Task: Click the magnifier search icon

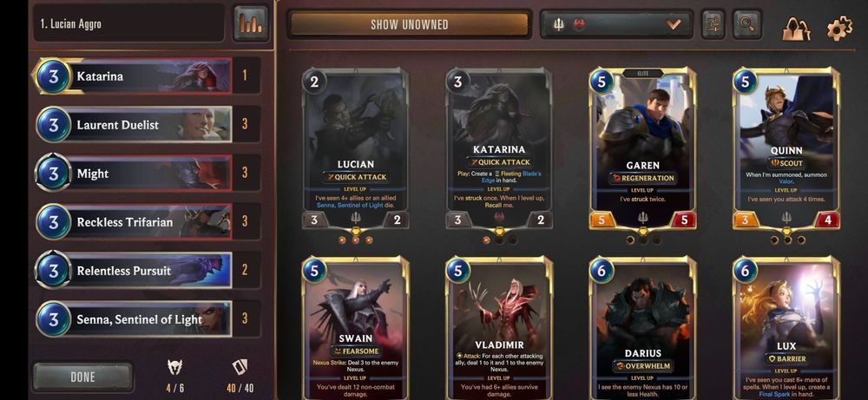Action: (747, 24)
